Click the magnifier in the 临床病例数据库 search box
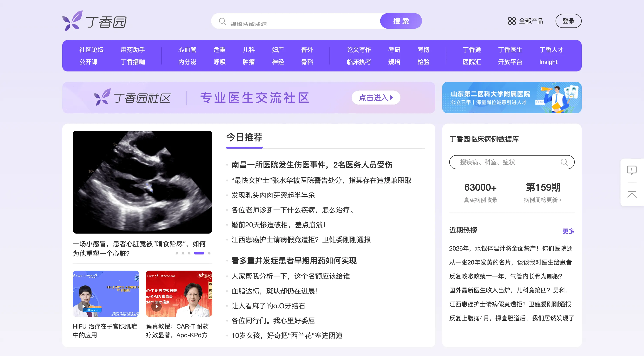This screenshot has width=644, height=356. [564, 162]
